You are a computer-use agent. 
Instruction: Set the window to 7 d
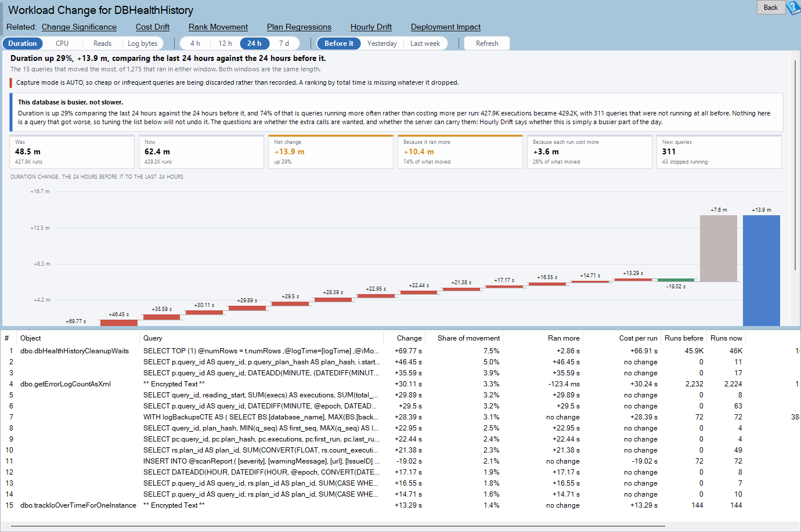pyautogui.click(x=284, y=44)
